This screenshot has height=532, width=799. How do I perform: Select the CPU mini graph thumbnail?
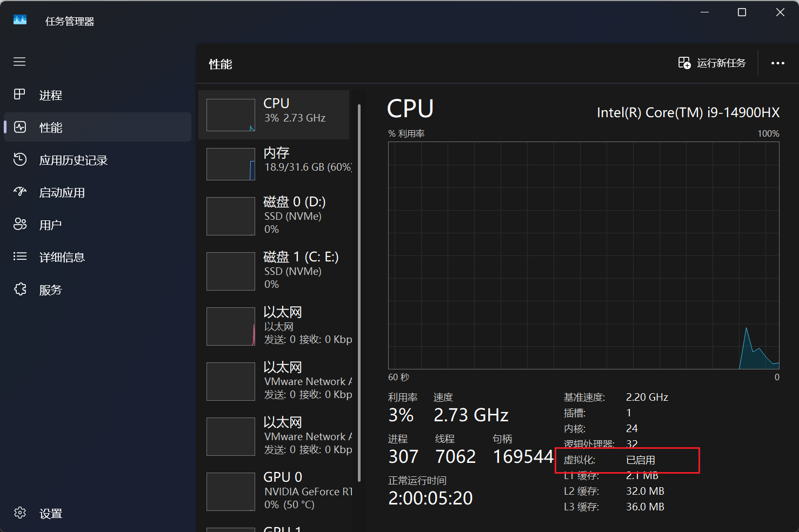(x=231, y=115)
